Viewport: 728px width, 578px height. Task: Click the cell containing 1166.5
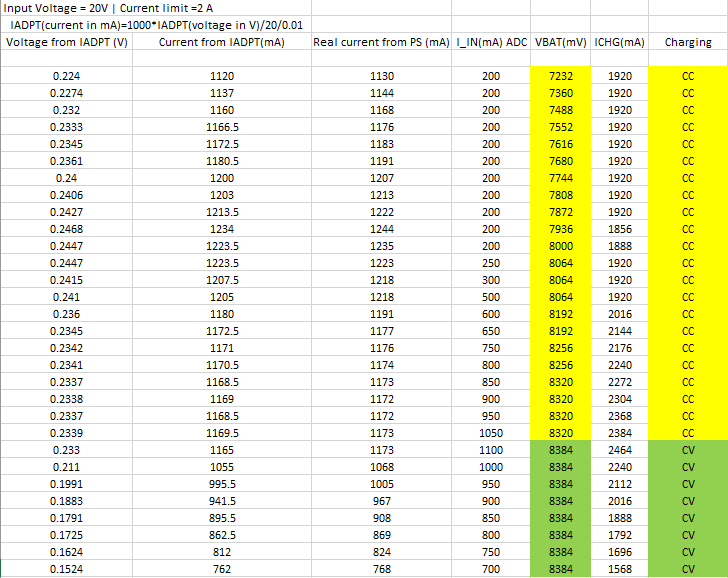pyautogui.click(x=222, y=127)
